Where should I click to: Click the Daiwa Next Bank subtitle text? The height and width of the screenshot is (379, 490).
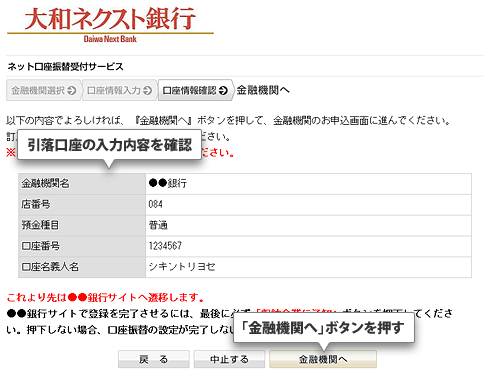pos(110,39)
